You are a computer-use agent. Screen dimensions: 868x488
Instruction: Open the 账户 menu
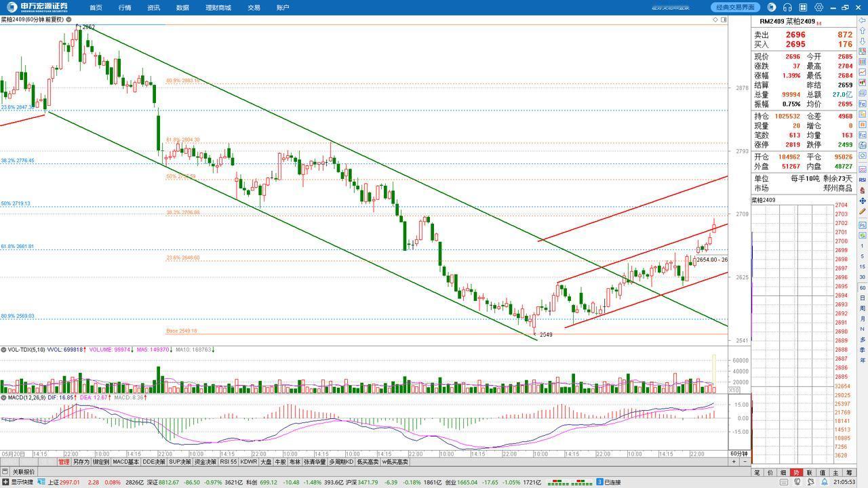pos(283,7)
